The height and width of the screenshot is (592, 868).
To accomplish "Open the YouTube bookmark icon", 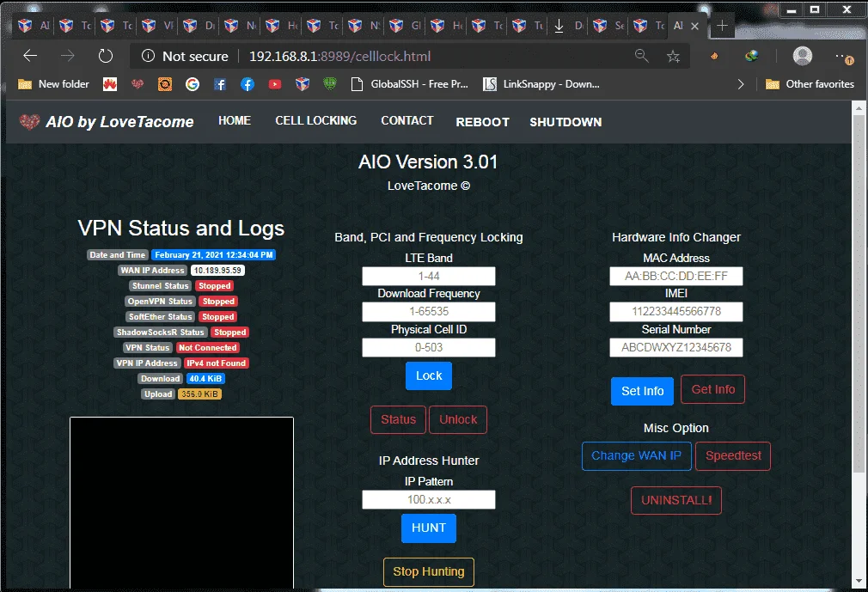I will 274,84.
